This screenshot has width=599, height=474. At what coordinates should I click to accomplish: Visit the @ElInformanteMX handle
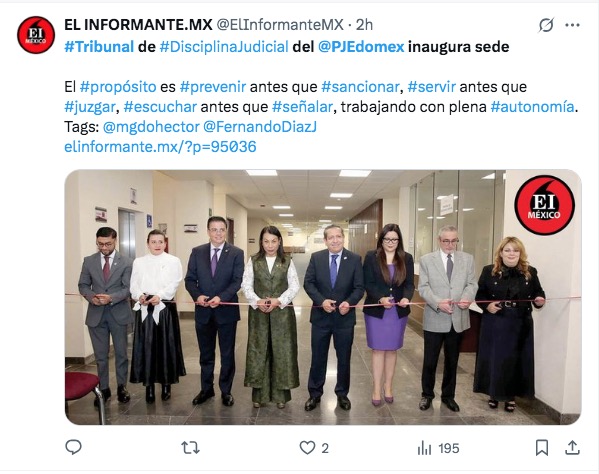[x=280, y=25]
